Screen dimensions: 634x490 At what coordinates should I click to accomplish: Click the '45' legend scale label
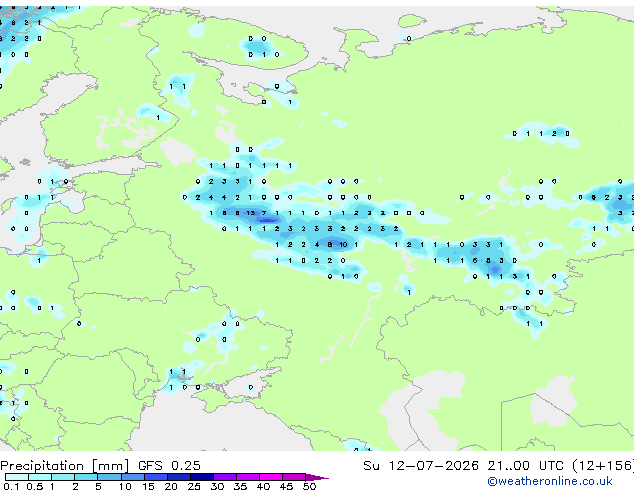(286, 486)
